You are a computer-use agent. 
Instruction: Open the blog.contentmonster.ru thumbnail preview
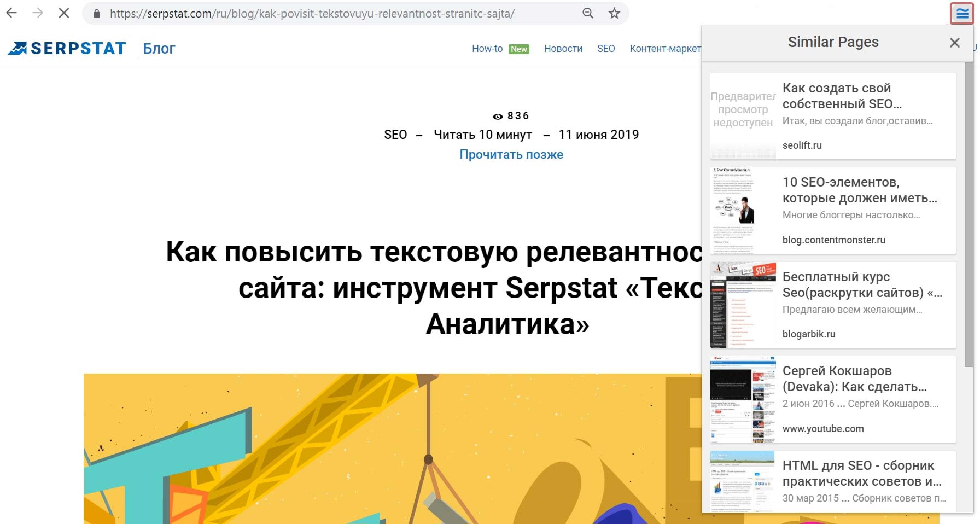tap(743, 211)
